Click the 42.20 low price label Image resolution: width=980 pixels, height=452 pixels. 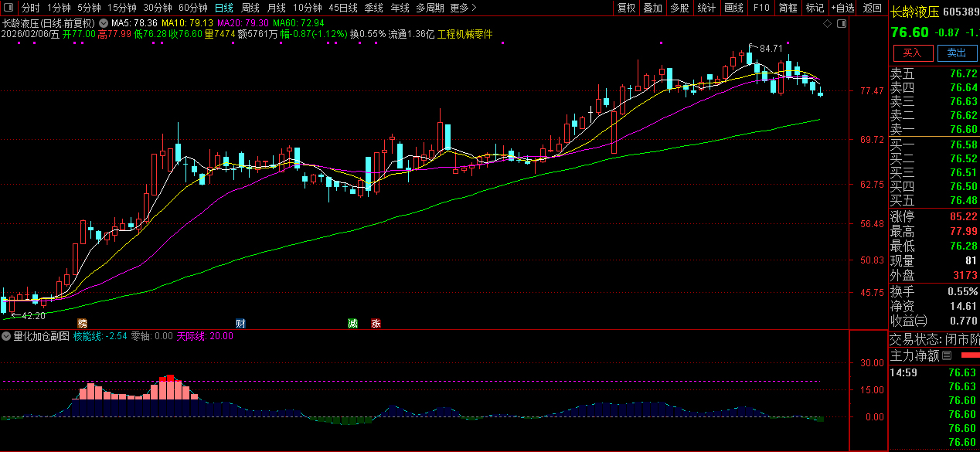(32, 315)
